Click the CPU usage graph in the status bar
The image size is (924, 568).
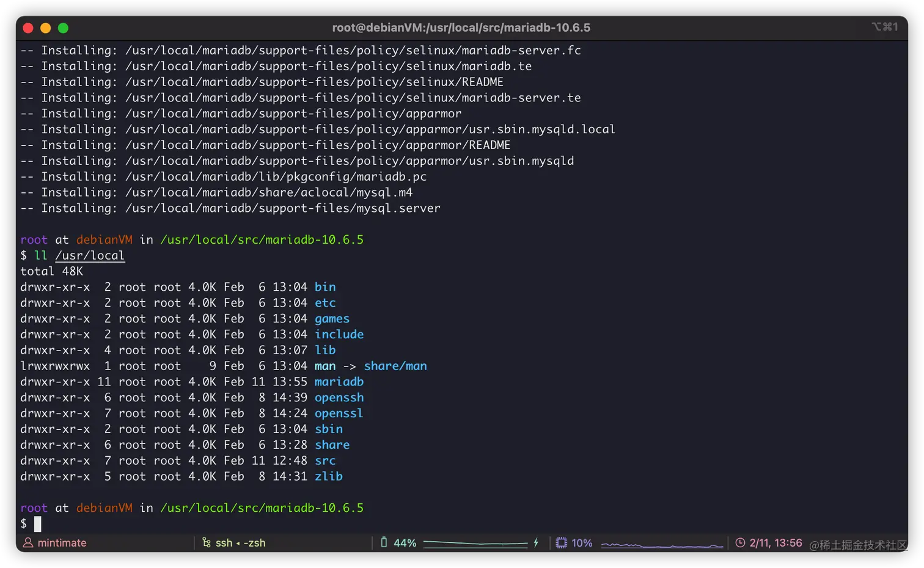click(x=662, y=542)
